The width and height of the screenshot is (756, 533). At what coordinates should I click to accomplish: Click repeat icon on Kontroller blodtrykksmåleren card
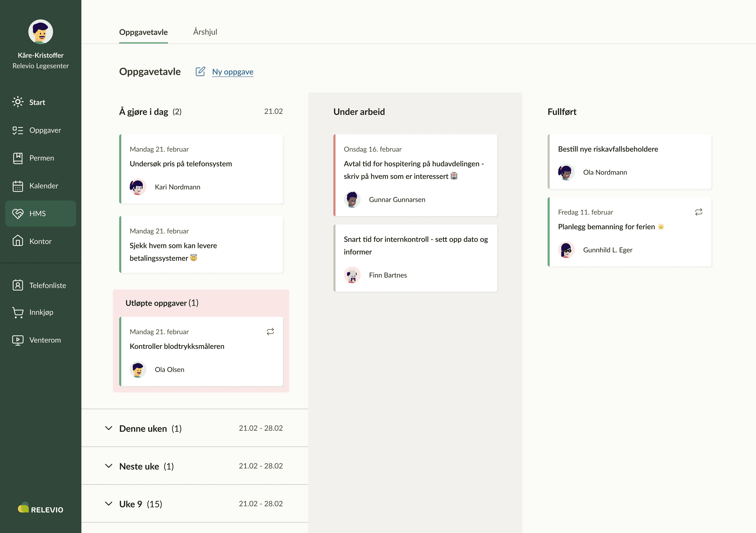tap(270, 332)
